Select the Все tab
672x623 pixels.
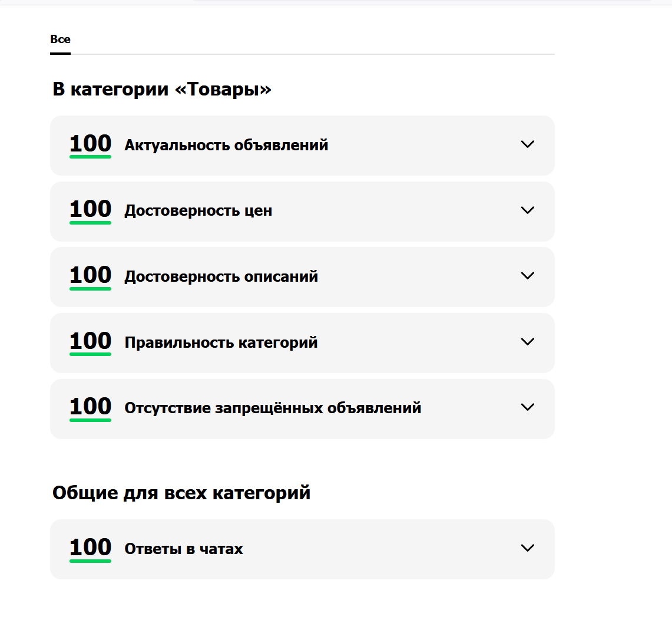pos(61,39)
